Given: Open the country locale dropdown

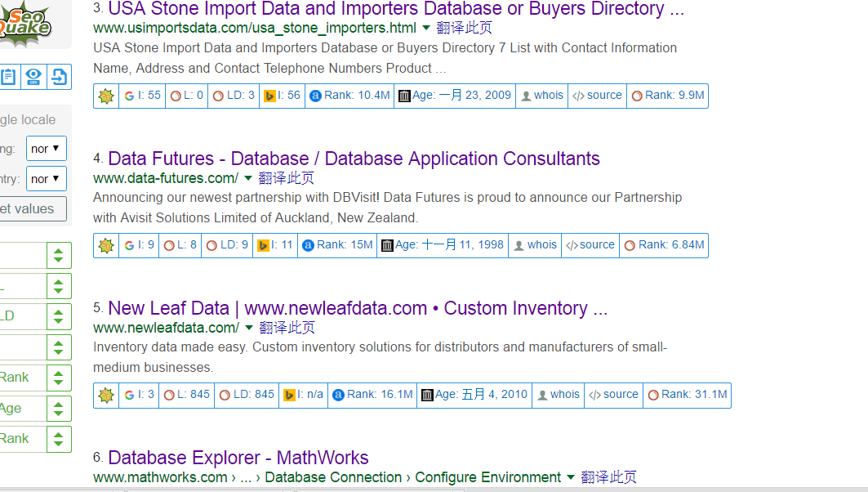Looking at the screenshot, I should [x=47, y=179].
